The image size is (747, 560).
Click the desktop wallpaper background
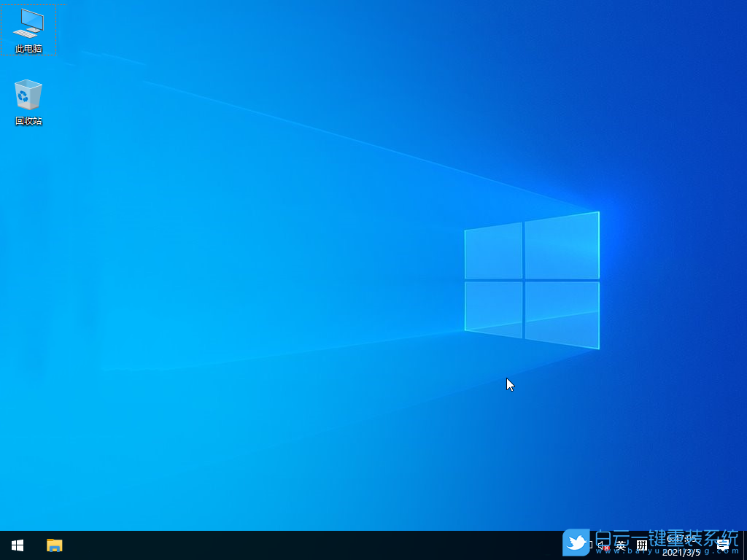292,292
